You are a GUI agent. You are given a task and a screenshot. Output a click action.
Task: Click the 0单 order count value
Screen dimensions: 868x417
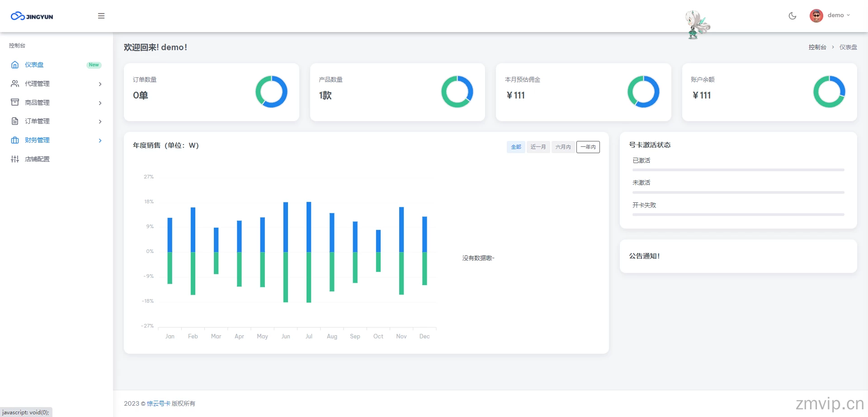point(141,95)
